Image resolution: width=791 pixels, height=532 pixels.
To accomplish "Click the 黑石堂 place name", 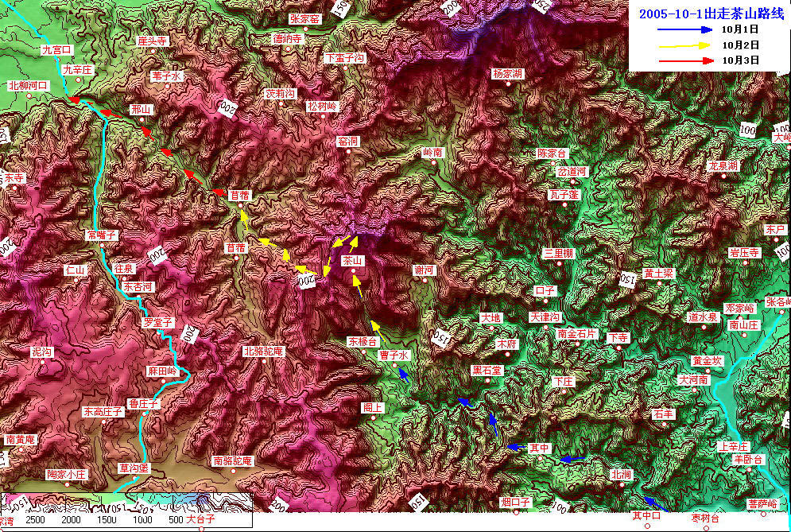I will pyautogui.click(x=487, y=370).
